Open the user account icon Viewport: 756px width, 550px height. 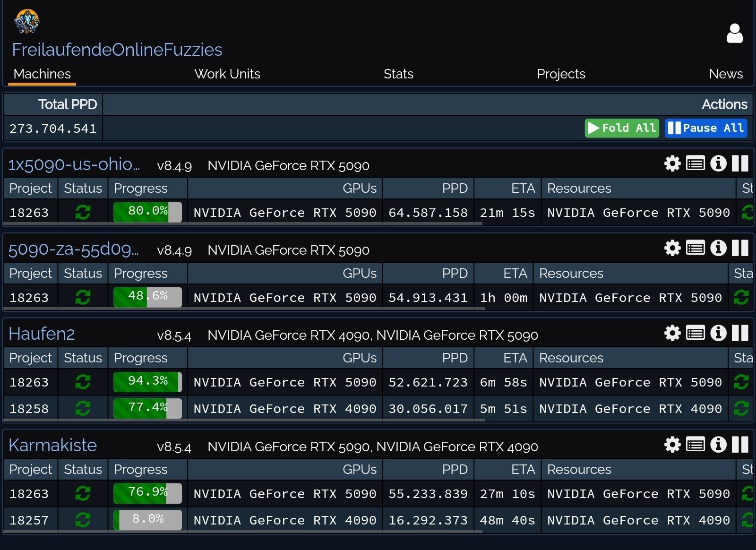(734, 34)
